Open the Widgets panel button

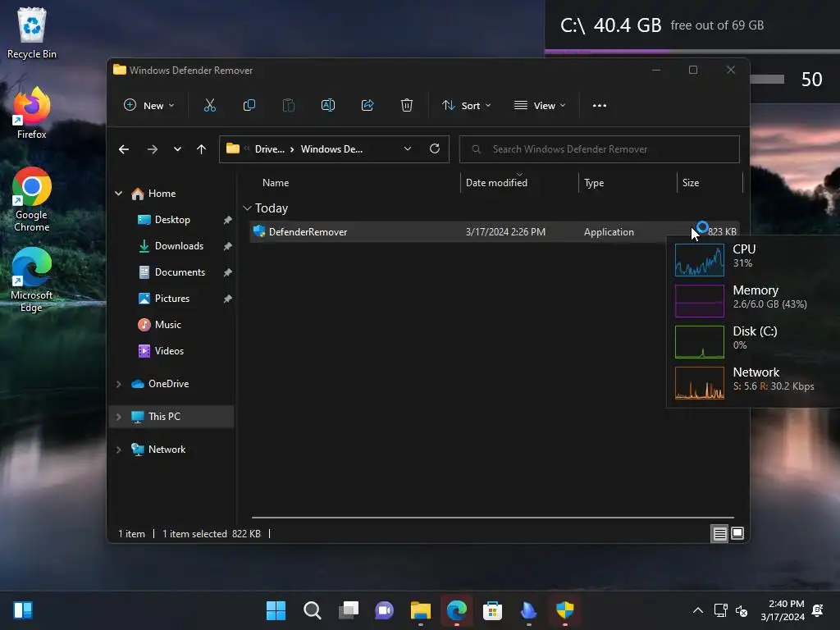coord(22,610)
